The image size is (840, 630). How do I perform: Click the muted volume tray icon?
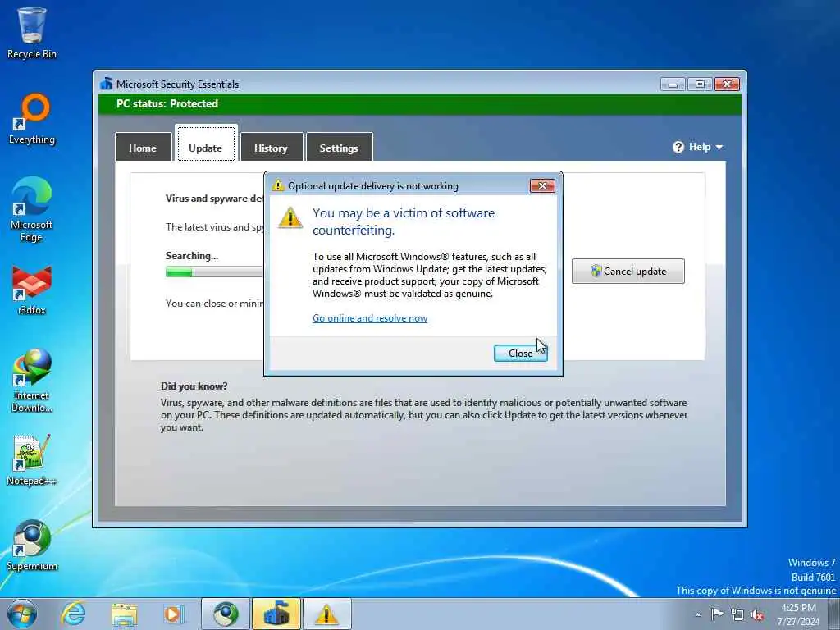(x=757, y=614)
